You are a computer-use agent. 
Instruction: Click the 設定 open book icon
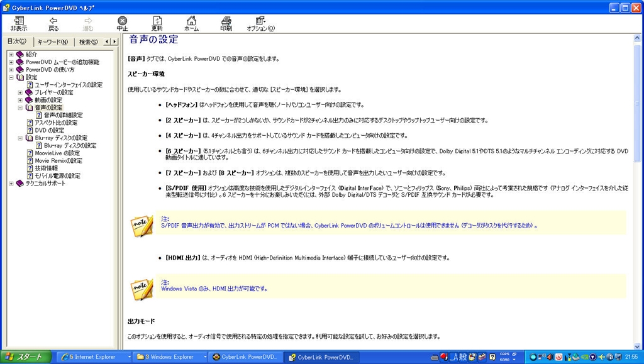20,77
